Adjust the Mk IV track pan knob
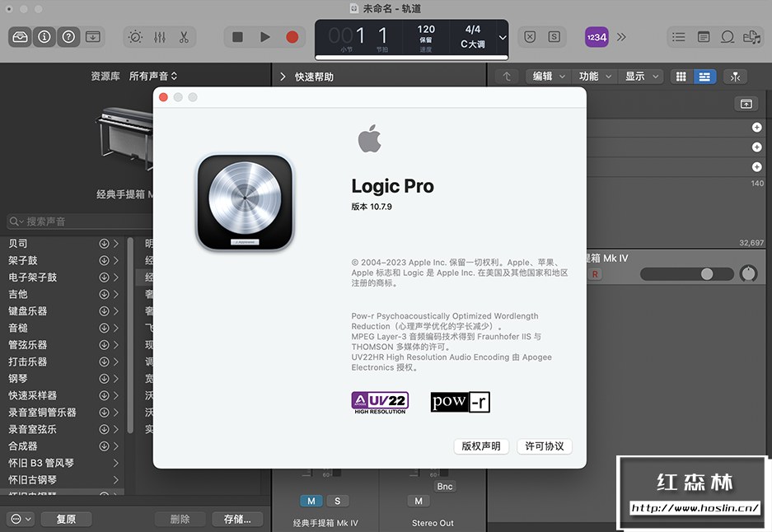The height and width of the screenshot is (532, 772). coord(749,273)
